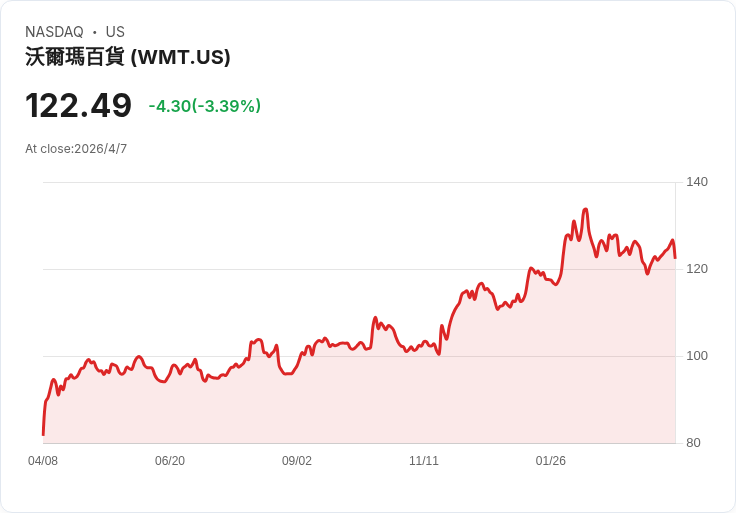This screenshot has width=736, height=513.
Task: Click the 140 price axis label
Action: (x=697, y=182)
